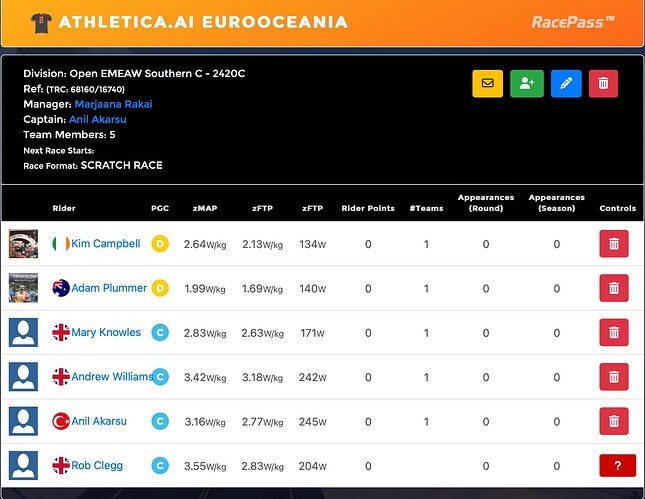
Task: Click the Rider column header
Action: [64, 208]
